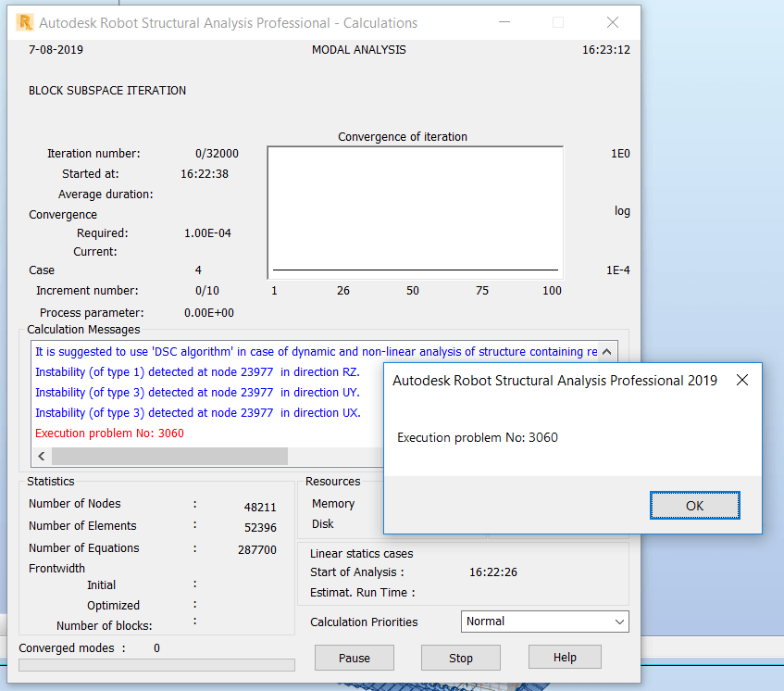Click the BLOCK SUBSPACE ITERATION label
Image resolution: width=784 pixels, height=691 pixels.
[x=107, y=91]
